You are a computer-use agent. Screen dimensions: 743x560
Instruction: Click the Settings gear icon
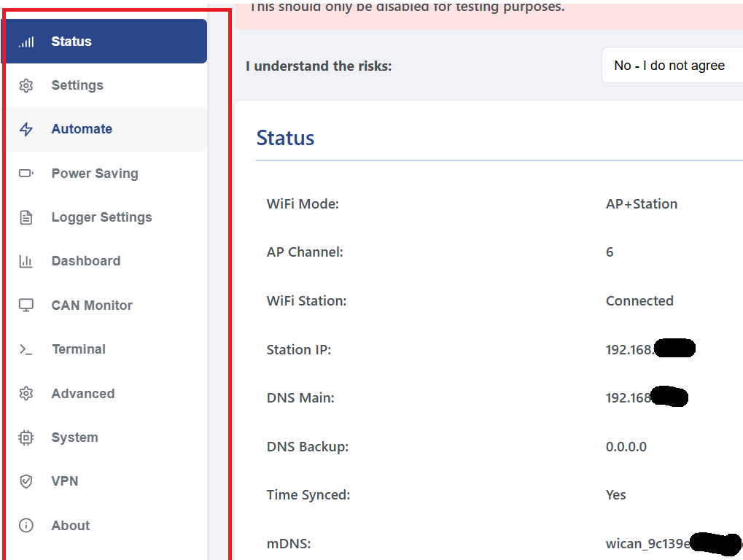coord(26,85)
